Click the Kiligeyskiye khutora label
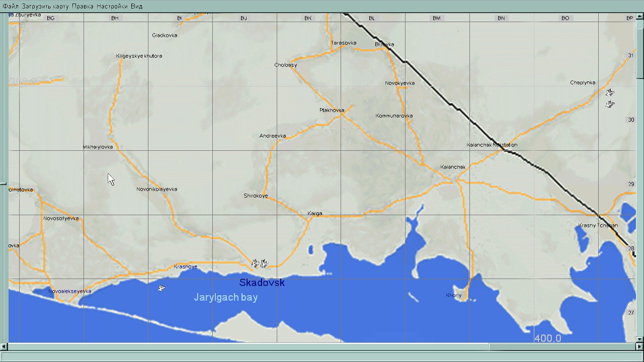The image size is (644, 362). [139, 56]
